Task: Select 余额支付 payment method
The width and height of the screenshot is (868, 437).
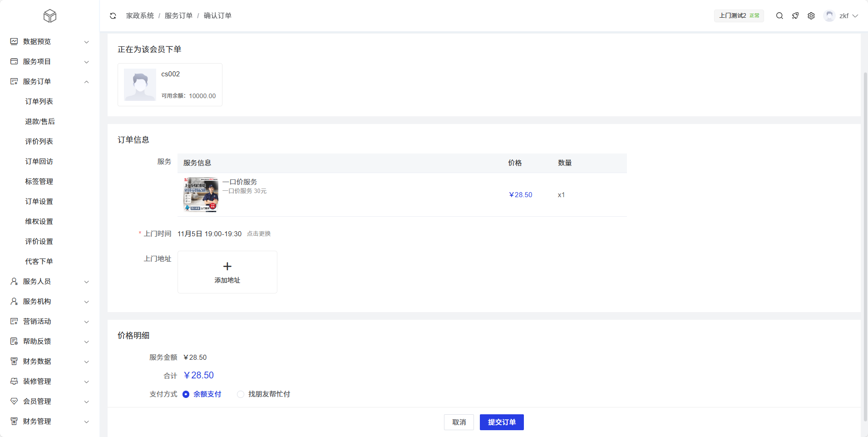Action: [186, 394]
